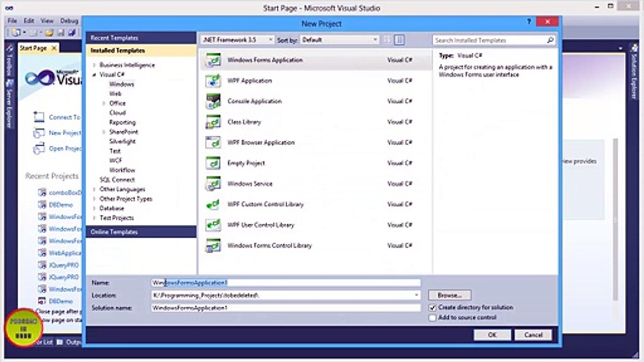Select SQL Connect in template tree

[x=117, y=179]
